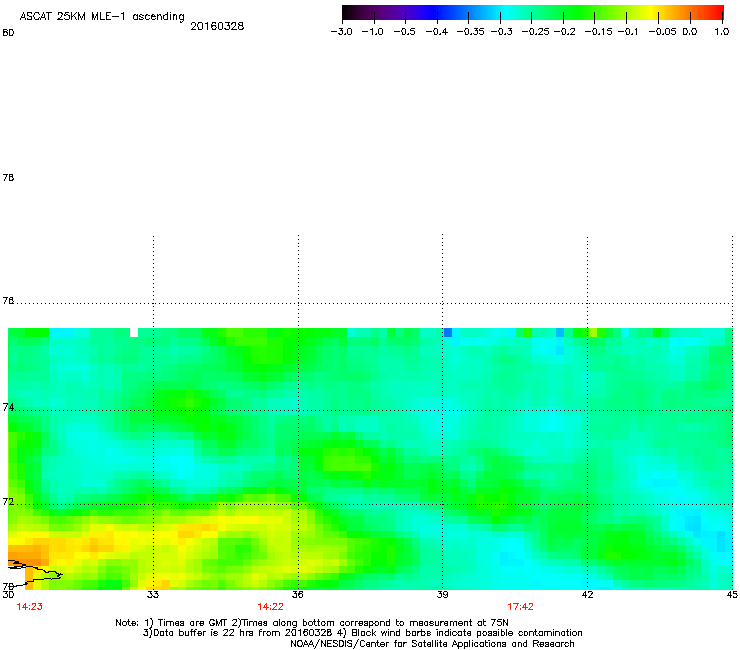
Task: Click the latitude label 76
Action: click(x=8, y=301)
